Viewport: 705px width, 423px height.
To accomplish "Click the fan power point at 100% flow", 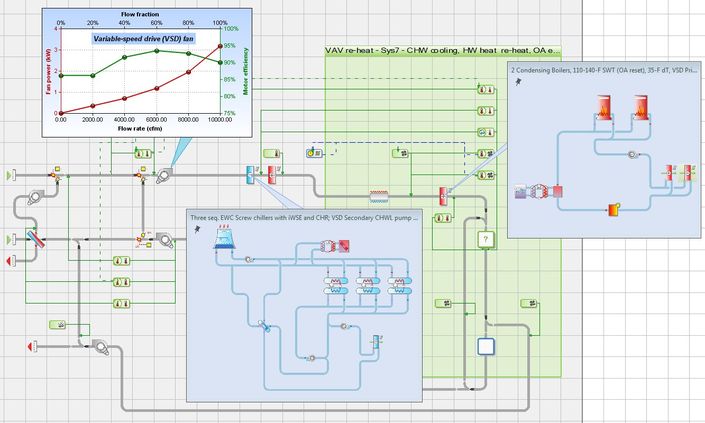I will click(220, 46).
